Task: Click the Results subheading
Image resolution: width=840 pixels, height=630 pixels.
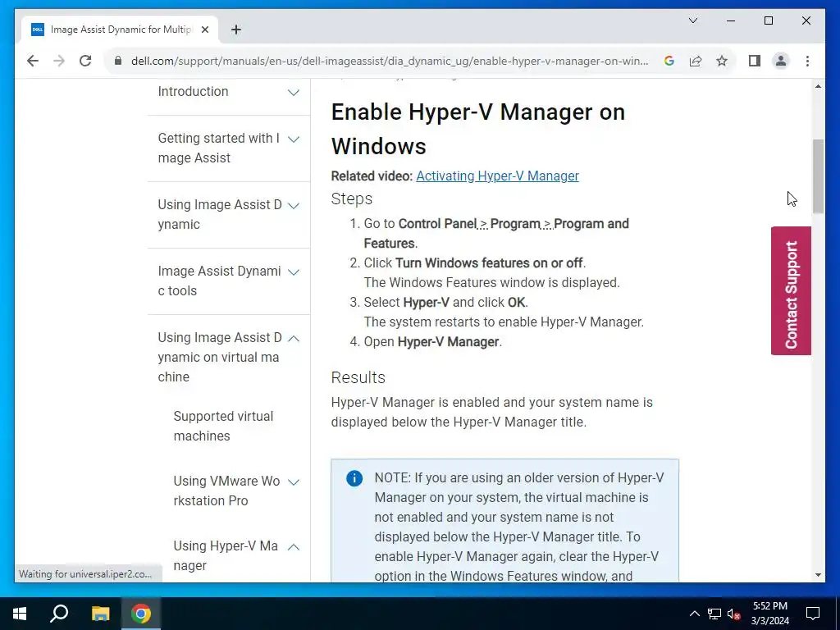Action: click(x=358, y=377)
